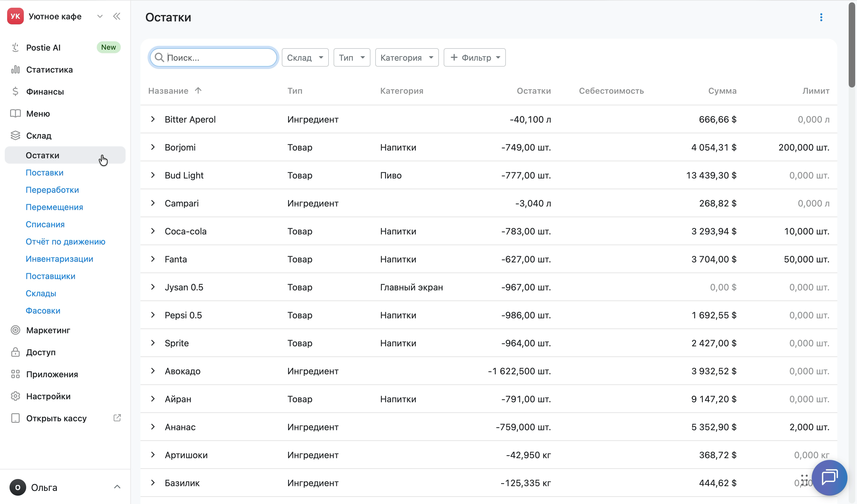Expand the Айран row
Screen dimensions: 857x504
[x=153, y=399]
